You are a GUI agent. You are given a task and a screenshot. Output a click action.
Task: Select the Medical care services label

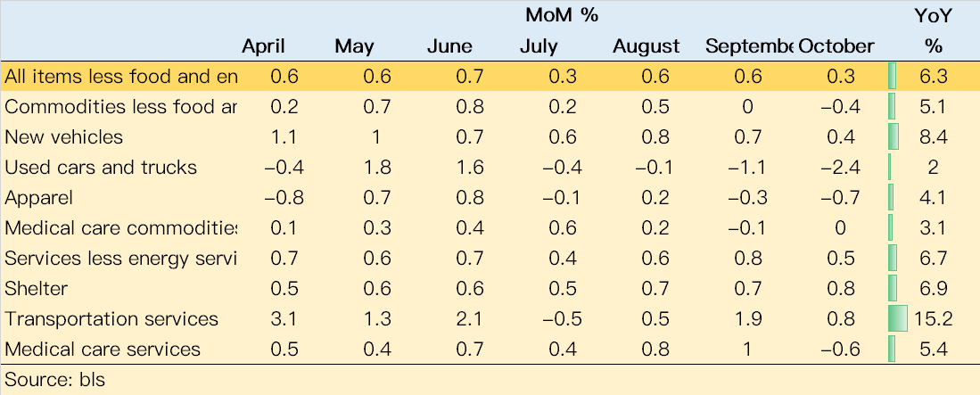(103, 350)
